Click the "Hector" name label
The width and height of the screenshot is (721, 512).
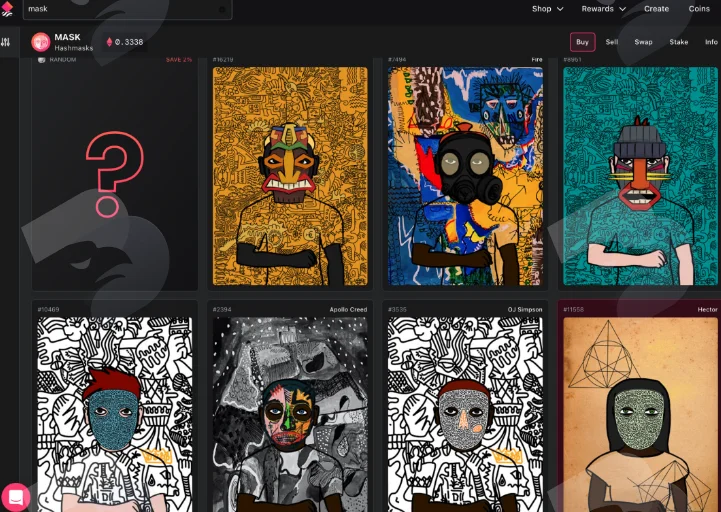pyautogui.click(x=707, y=310)
